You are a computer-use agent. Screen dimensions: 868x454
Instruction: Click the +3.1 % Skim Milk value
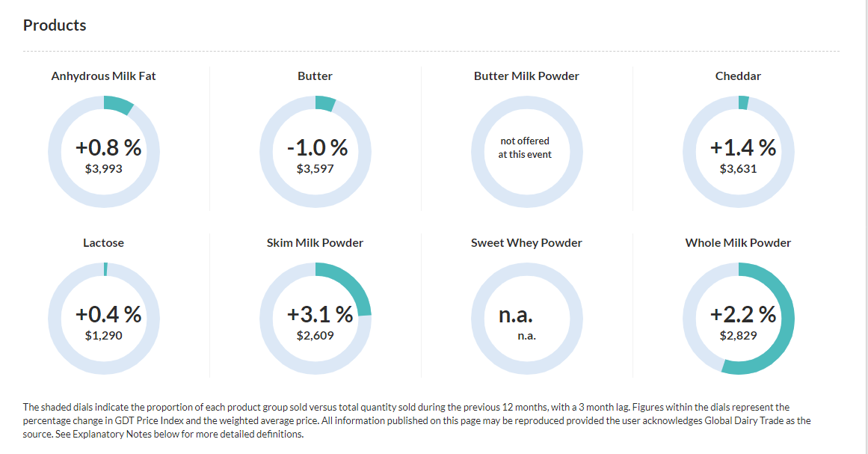[x=320, y=315]
